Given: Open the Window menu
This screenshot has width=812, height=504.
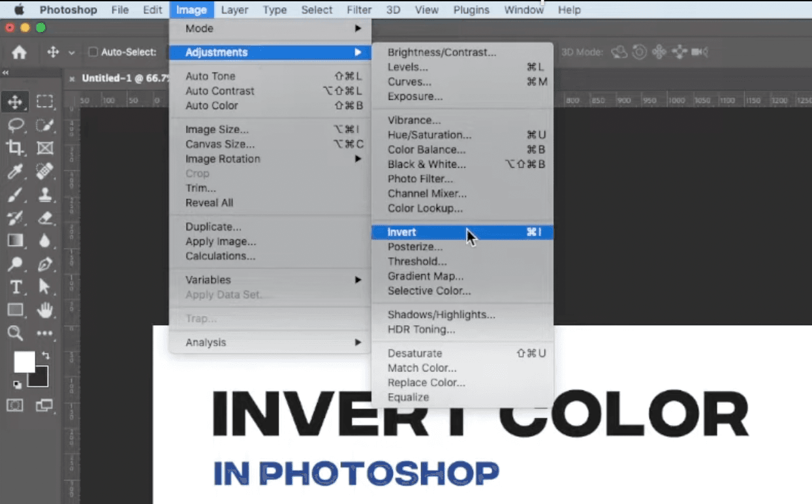Looking at the screenshot, I should click(x=523, y=10).
